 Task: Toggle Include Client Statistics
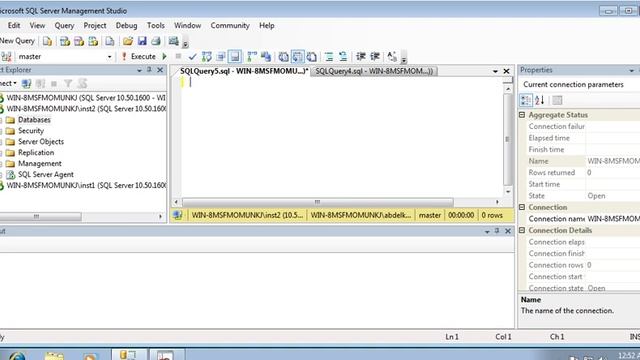click(266, 57)
